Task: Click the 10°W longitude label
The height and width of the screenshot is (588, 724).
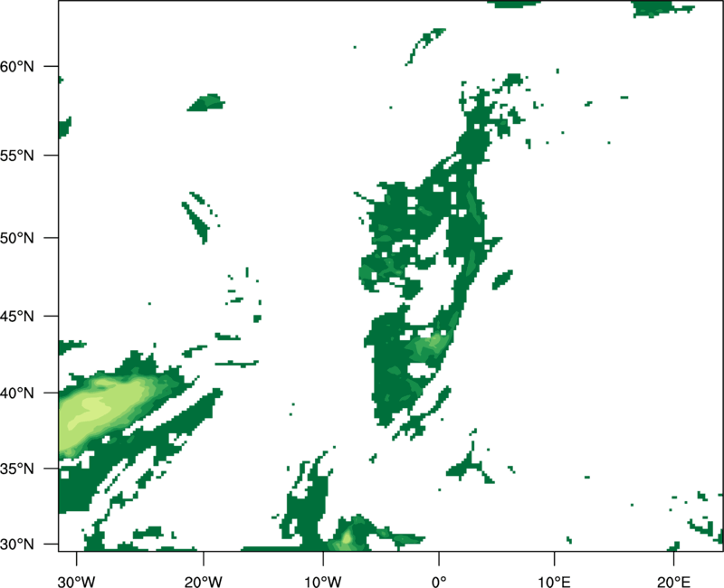Action: click(323, 582)
